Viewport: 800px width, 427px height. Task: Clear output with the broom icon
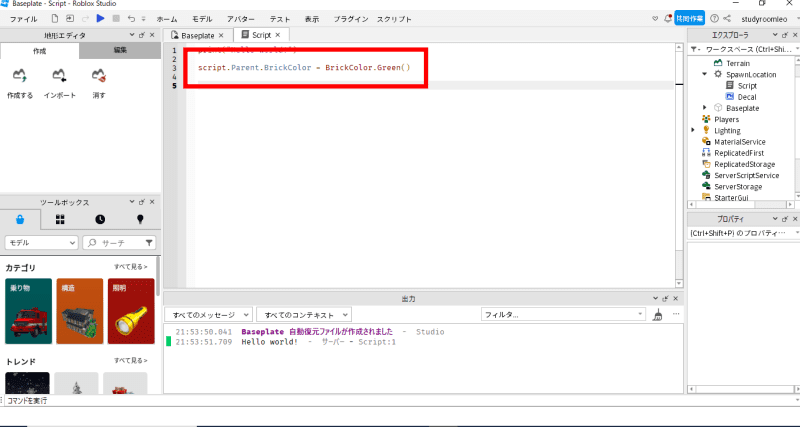657,314
